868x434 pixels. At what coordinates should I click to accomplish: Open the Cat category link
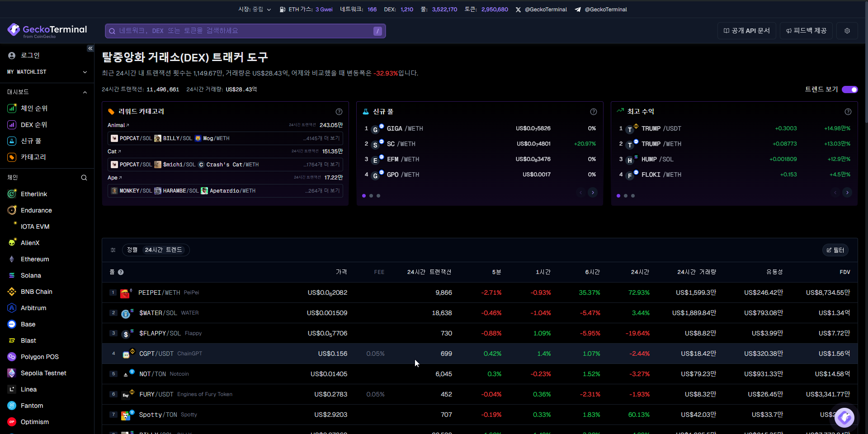pyautogui.click(x=114, y=151)
